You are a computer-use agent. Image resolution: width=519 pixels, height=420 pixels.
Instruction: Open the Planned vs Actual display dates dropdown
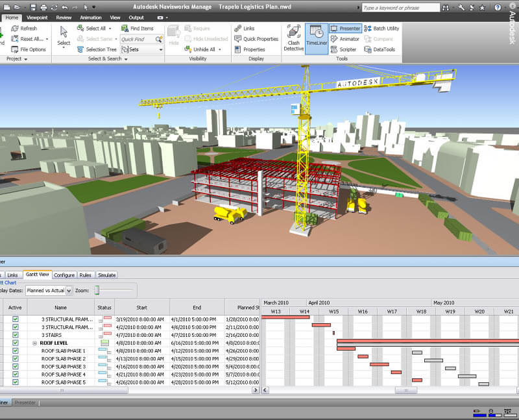point(69,290)
